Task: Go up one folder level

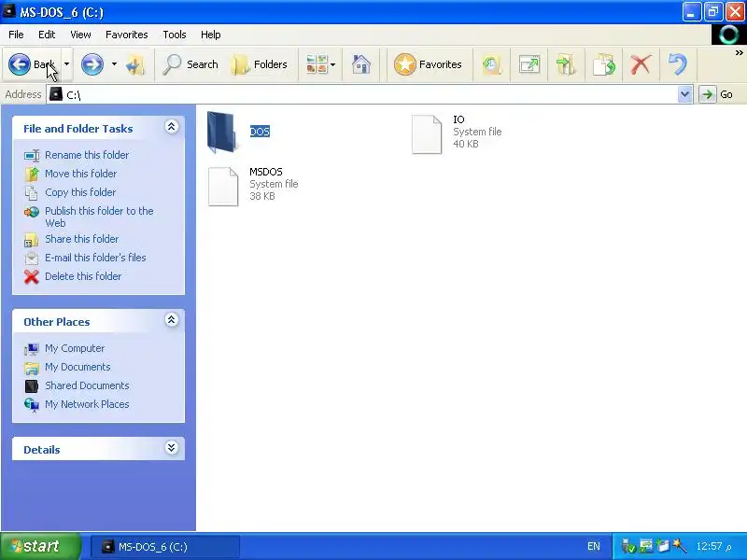Action: [135, 64]
